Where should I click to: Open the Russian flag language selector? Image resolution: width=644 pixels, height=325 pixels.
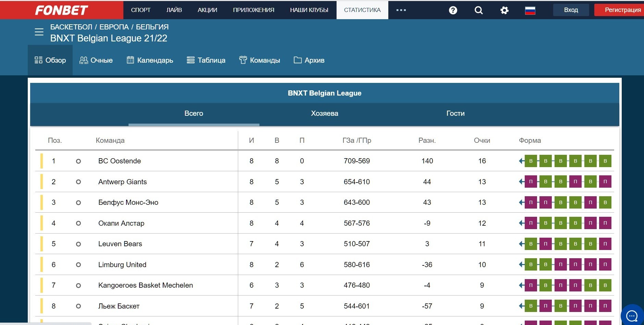(x=530, y=11)
